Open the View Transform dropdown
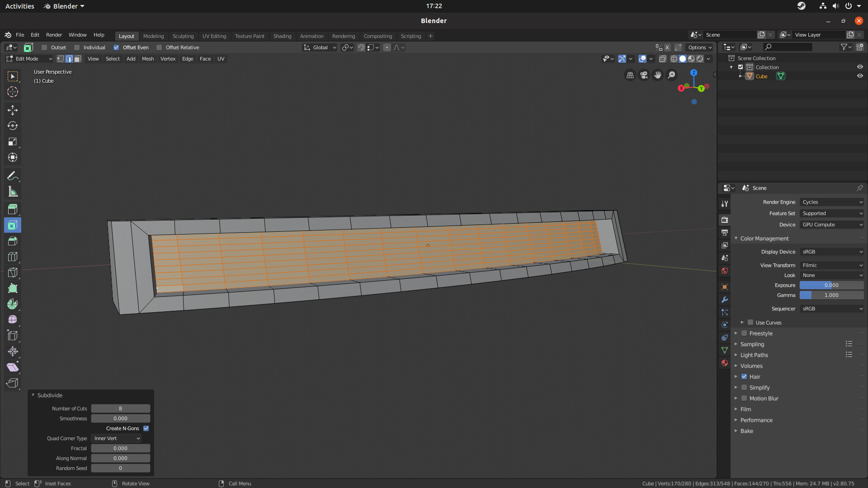Screen dimensions: 868x488 [832, 265]
